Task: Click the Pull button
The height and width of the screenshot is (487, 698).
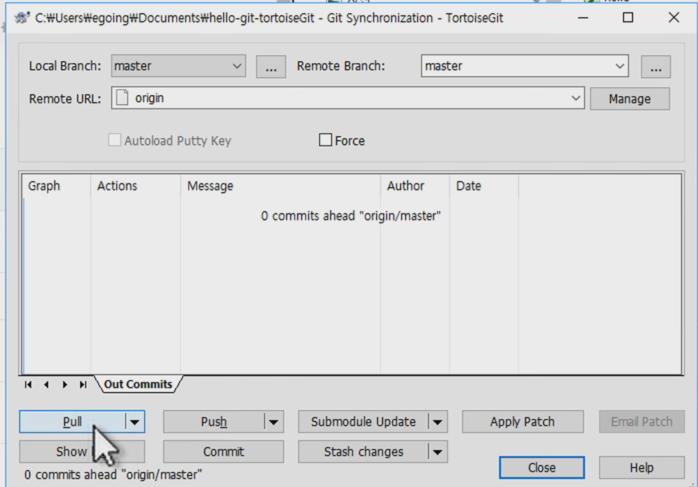Action: click(72, 422)
